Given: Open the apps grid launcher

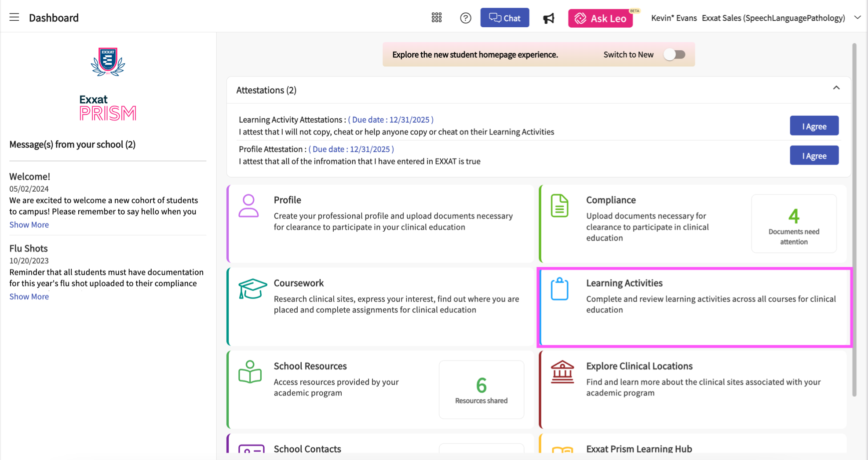Looking at the screenshot, I should tap(436, 18).
